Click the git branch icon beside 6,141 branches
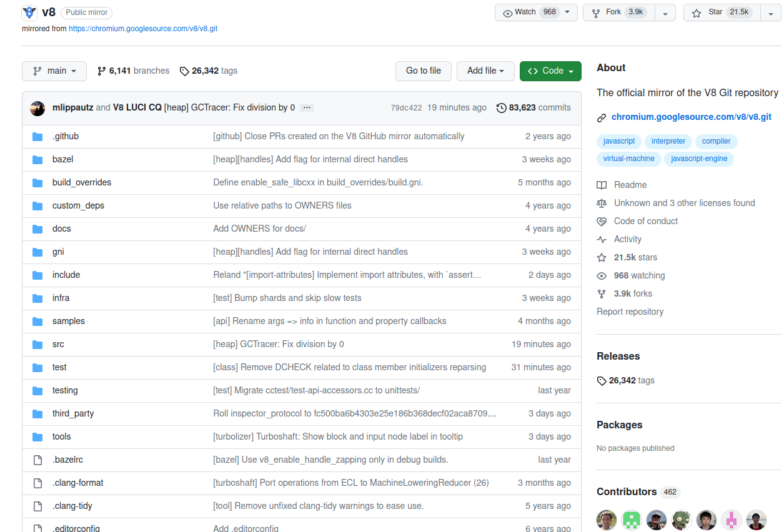This screenshot has width=784, height=532. point(101,71)
